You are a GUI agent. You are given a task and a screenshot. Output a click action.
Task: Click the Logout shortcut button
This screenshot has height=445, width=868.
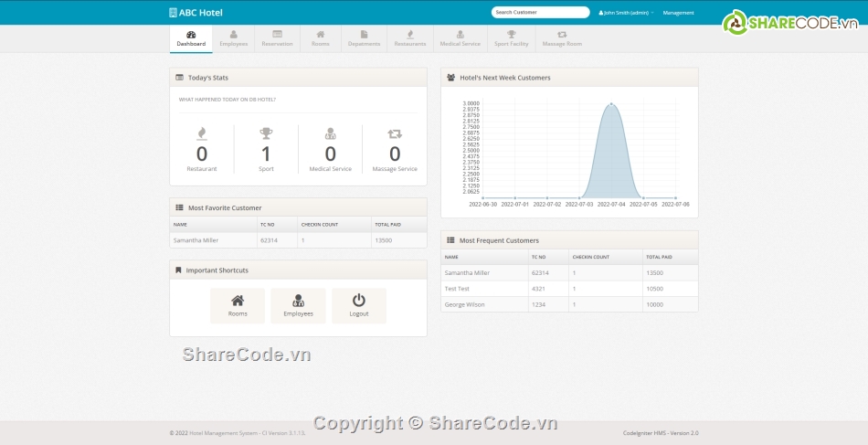[x=359, y=305]
